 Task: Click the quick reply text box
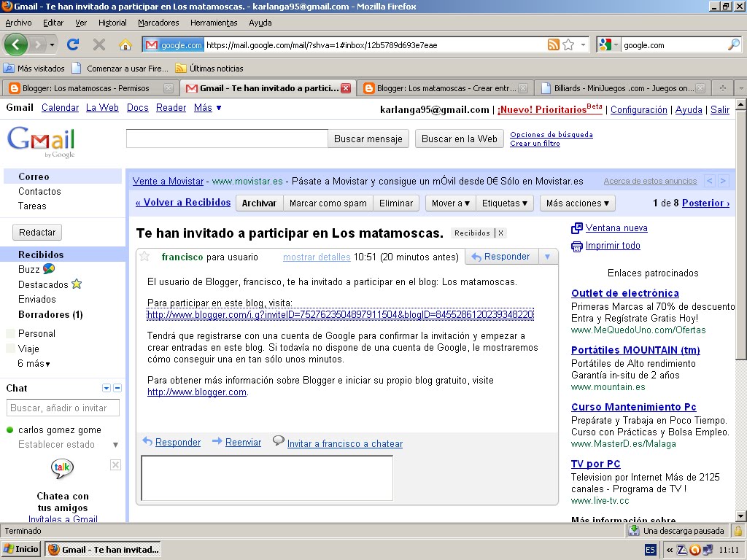pos(267,478)
